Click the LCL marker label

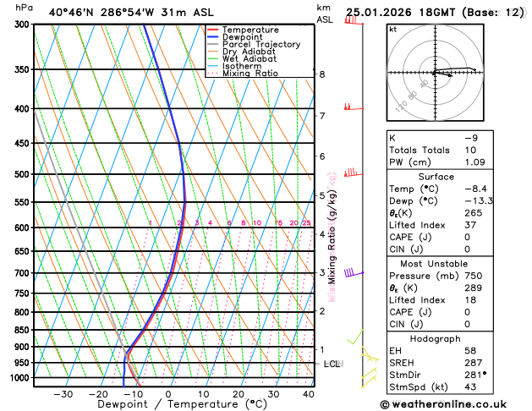(x=332, y=364)
